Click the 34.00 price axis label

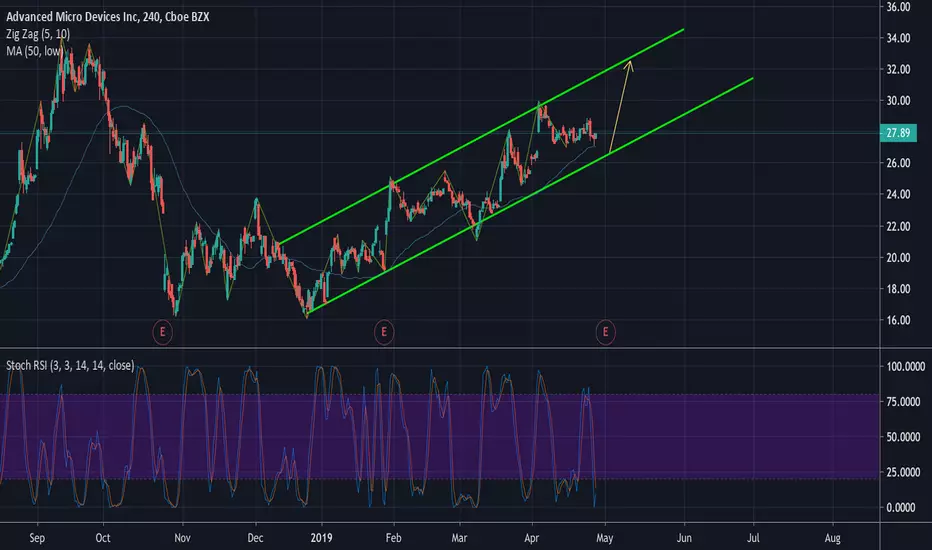(x=898, y=38)
